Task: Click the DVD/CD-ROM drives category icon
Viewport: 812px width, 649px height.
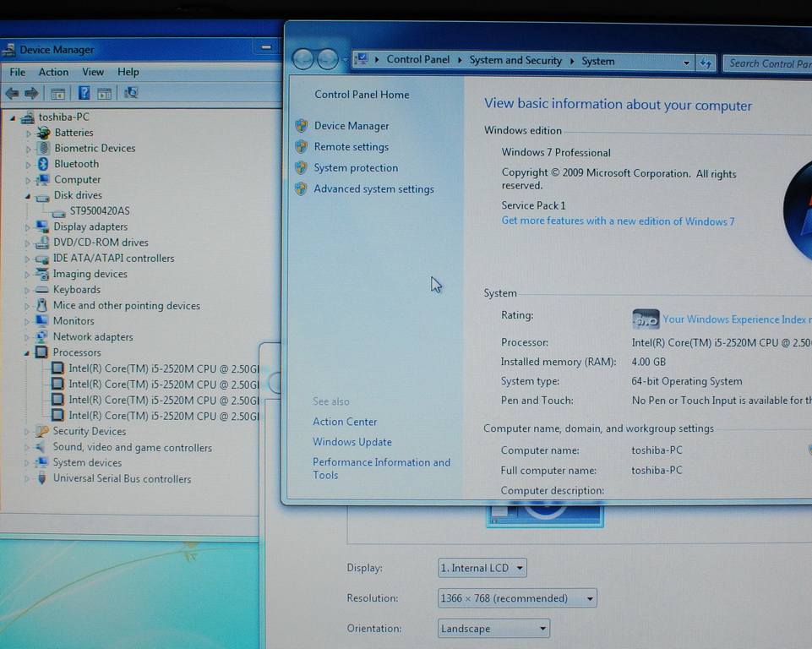Action: click(42, 243)
